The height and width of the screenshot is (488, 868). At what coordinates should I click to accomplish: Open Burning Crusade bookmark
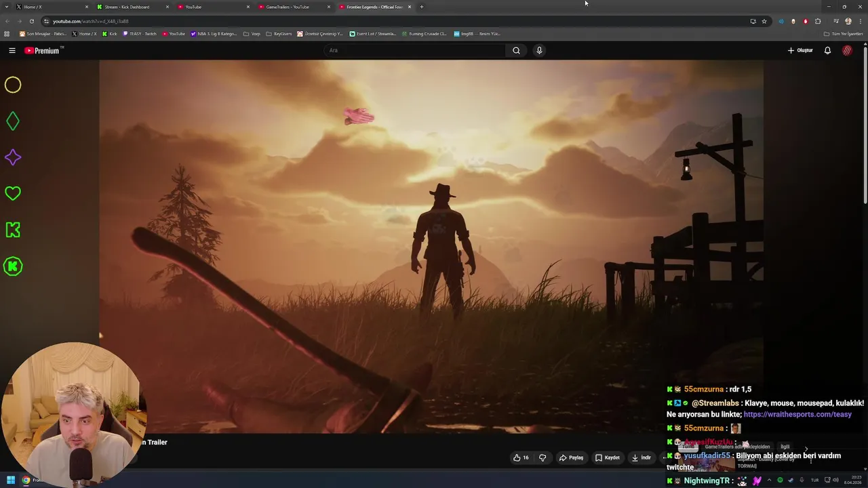424,33
